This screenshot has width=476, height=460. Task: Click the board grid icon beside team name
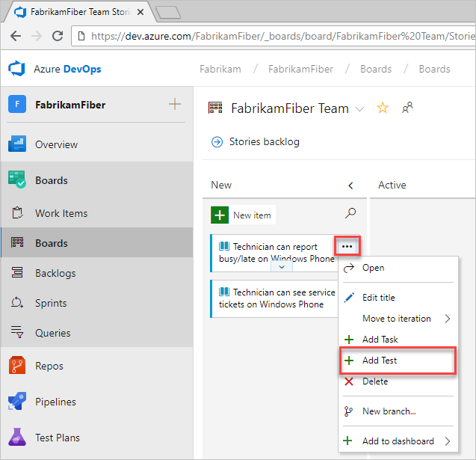[215, 108]
